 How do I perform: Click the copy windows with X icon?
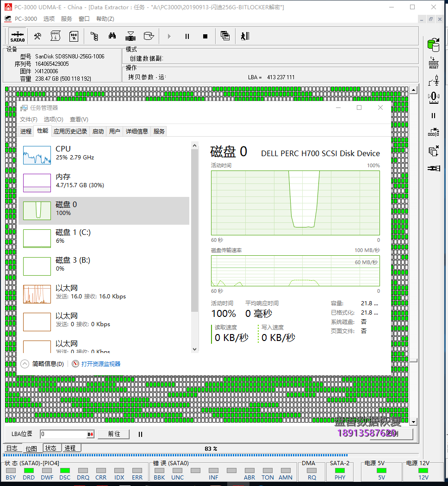pyautogui.click(x=434, y=151)
